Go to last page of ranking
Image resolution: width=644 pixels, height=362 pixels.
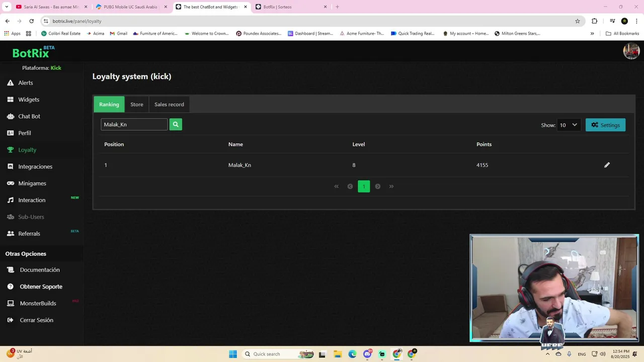click(391, 187)
